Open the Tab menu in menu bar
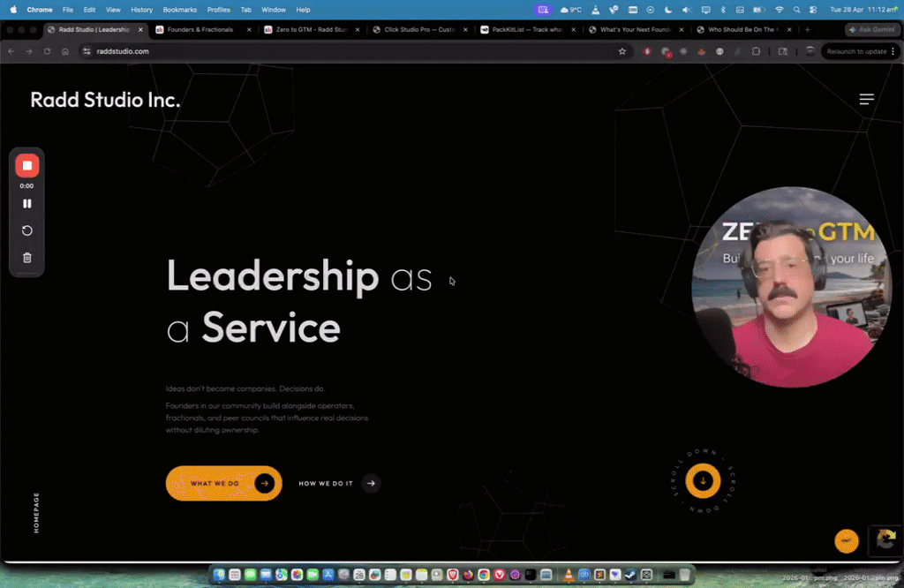The width and height of the screenshot is (904, 588). [x=246, y=10]
